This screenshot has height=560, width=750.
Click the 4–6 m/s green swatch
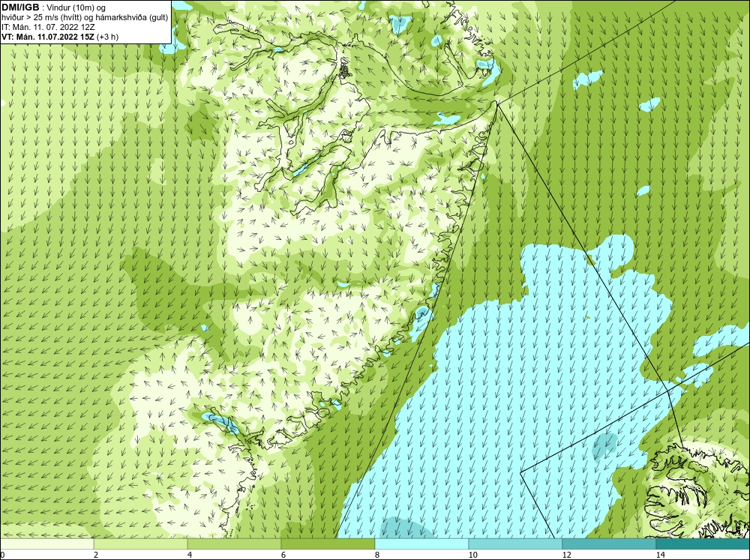click(234, 544)
